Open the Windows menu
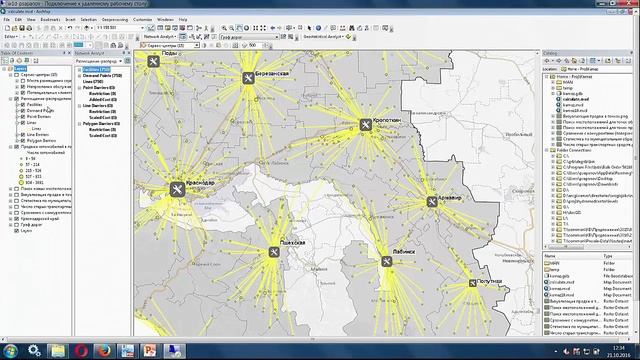Screen dimensions: 640x360 165,20
